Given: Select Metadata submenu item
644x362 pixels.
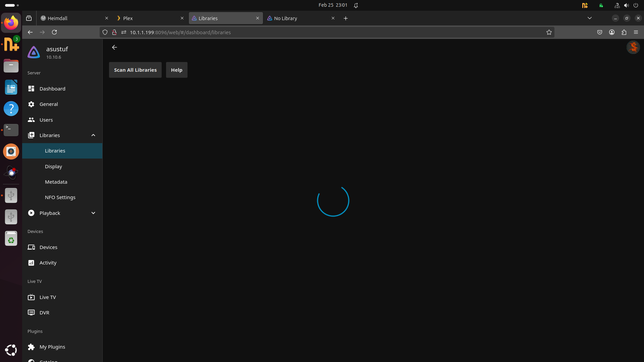Looking at the screenshot, I should pos(56,182).
